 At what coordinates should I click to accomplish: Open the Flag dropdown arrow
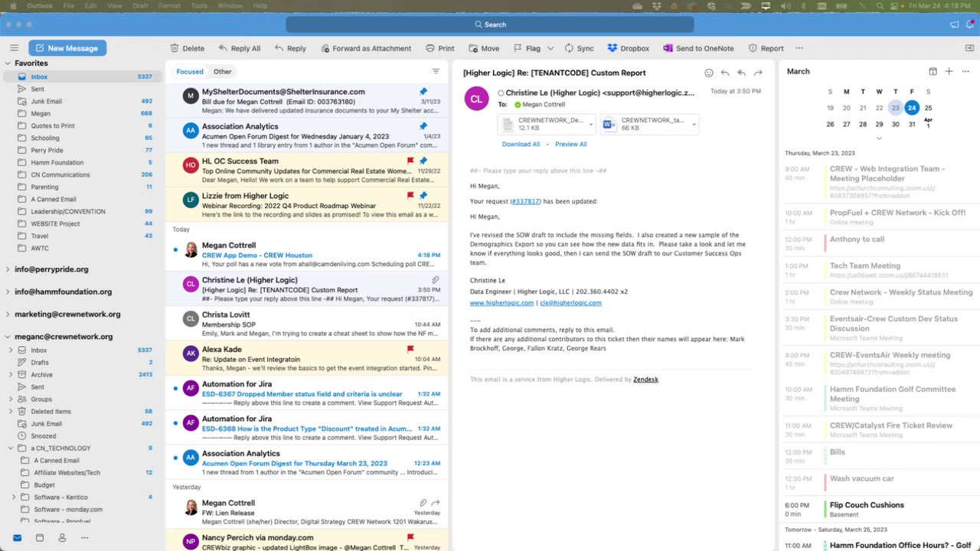550,48
